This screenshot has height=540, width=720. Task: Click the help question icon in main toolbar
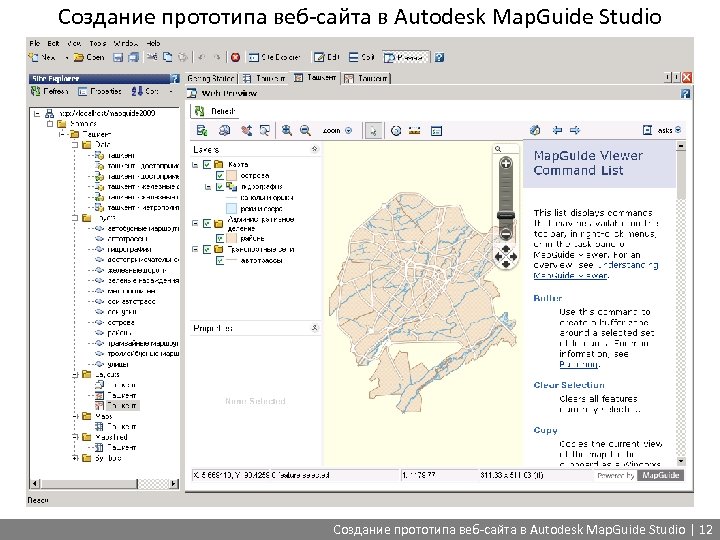click(x=439, y=57)
